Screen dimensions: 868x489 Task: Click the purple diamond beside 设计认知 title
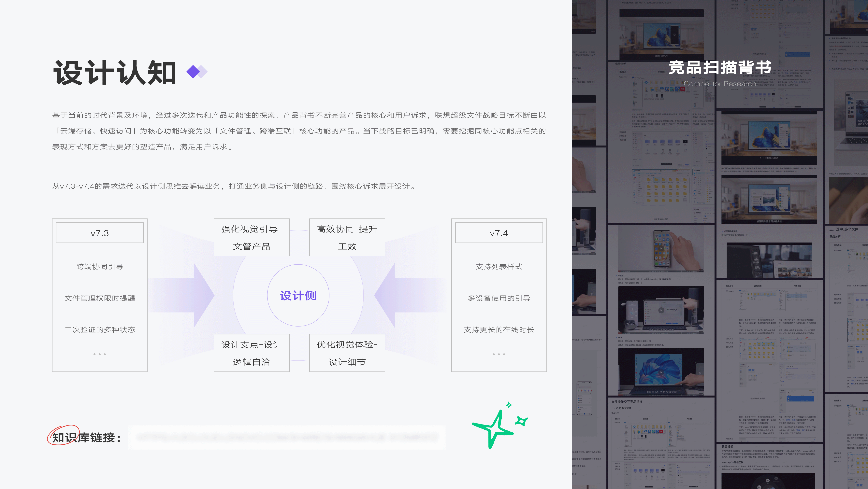[x=193, y=72]
